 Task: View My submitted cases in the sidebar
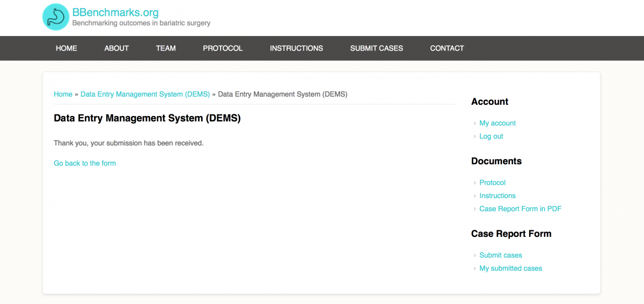[x=510, y=269]
